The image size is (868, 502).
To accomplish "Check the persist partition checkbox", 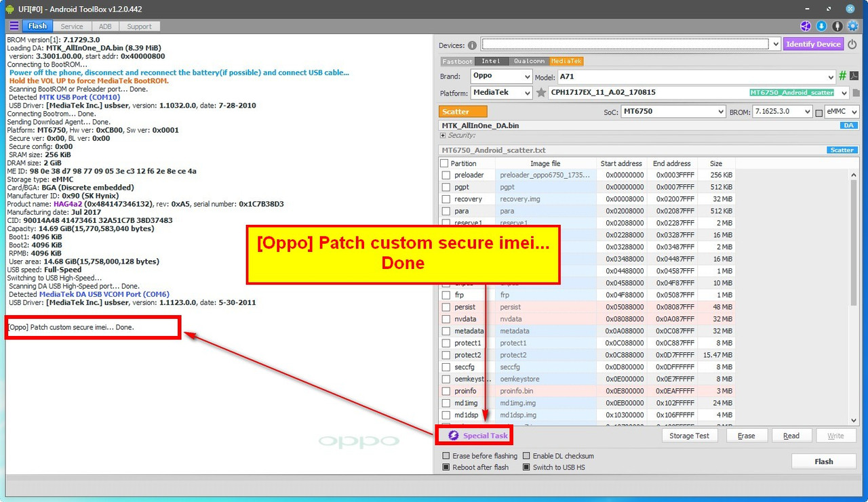I will [x=446, y=307].
